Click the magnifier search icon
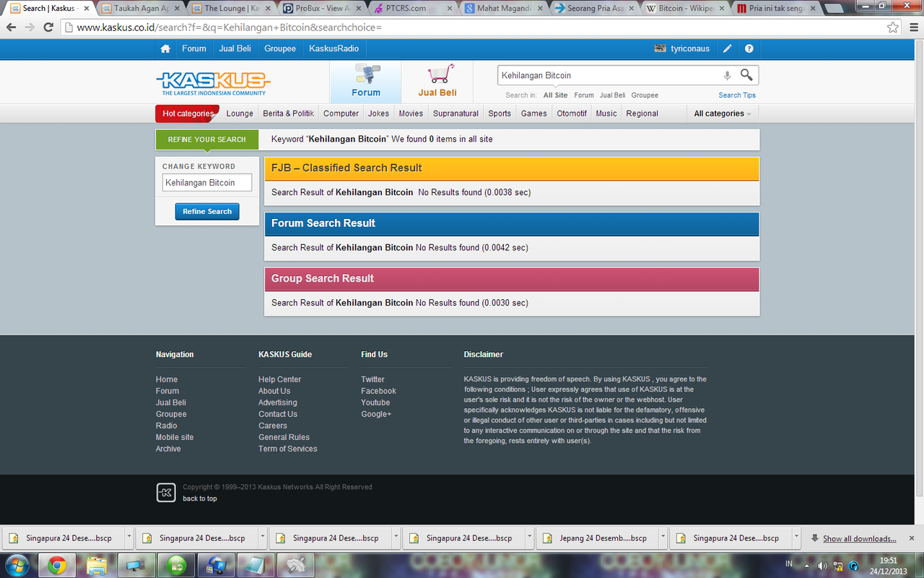The image size is (924, 578). pyautogui.click(x=746, y=74)
